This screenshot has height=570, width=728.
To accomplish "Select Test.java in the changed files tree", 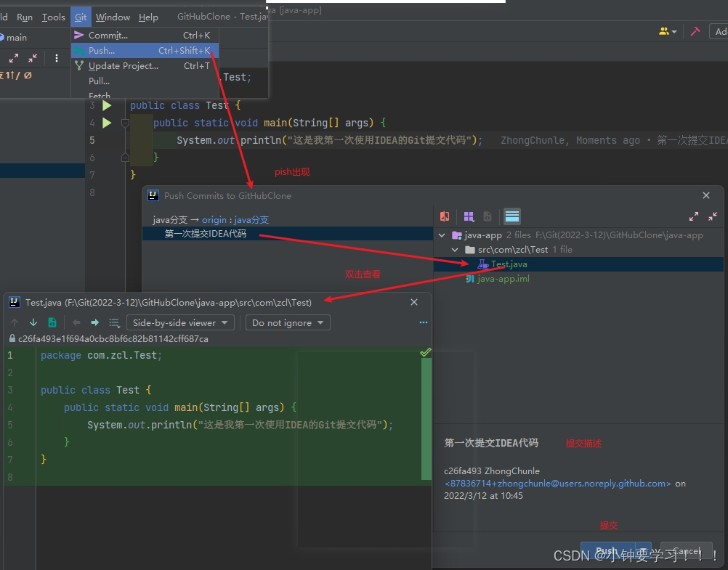I will point(578,264).
